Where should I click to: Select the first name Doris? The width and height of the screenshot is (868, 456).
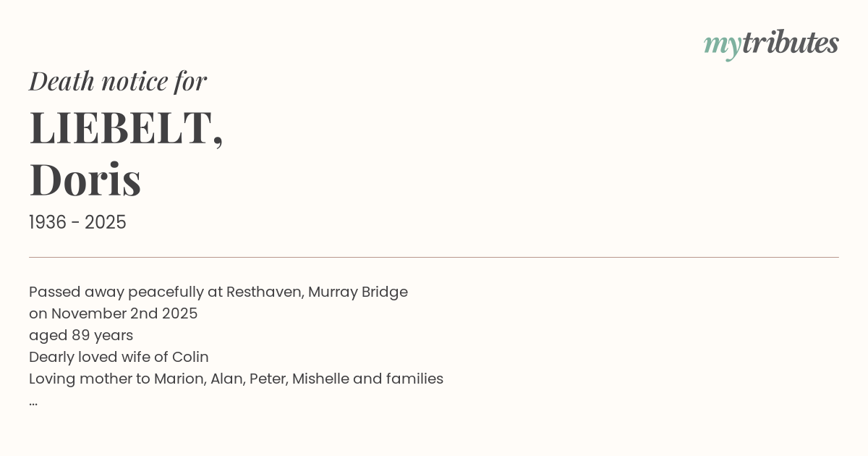pos(85,179)
